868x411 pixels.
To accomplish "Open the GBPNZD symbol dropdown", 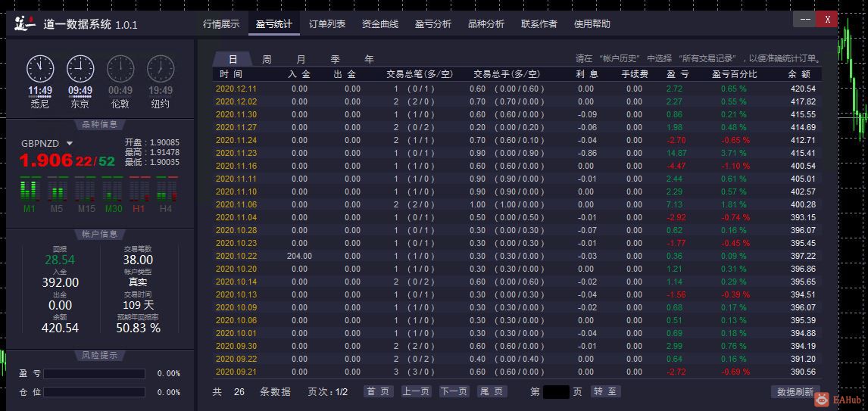I will [x=70, y=143].
